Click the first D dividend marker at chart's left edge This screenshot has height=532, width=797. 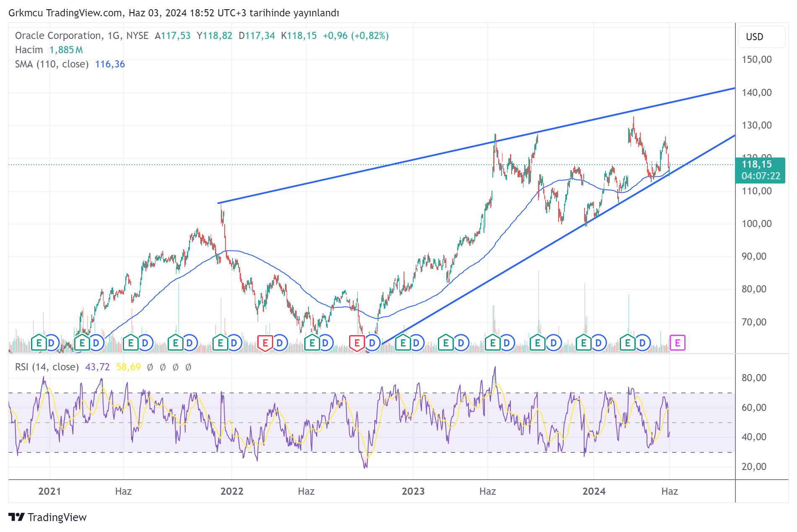pyautogui.click(x=51, y=343)
